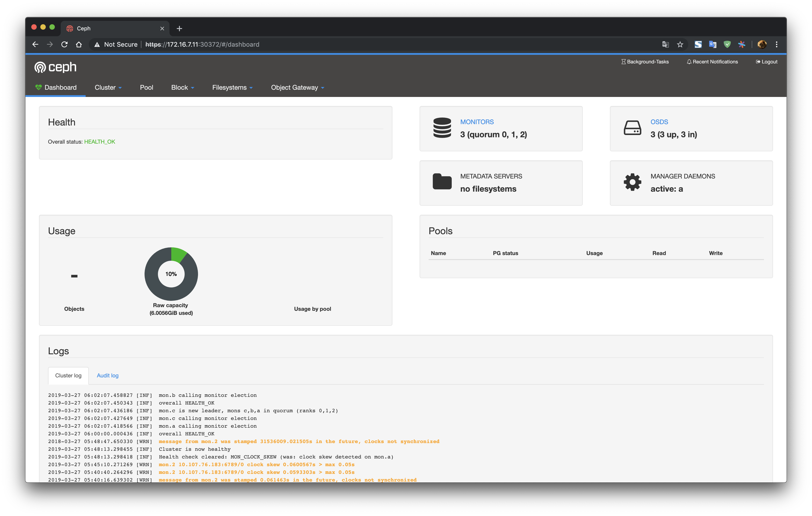
Task: Click the Ceph logo in the header
Action: tap(56, 67)
